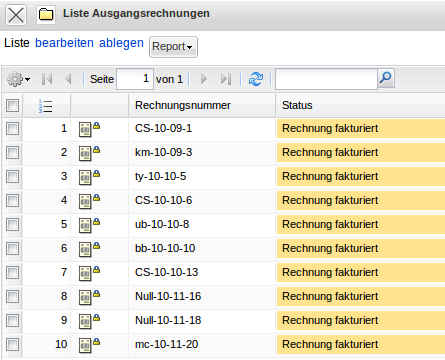
Task: Select the checkbox for row Null-10-11-16
Action: coord(12,297)
